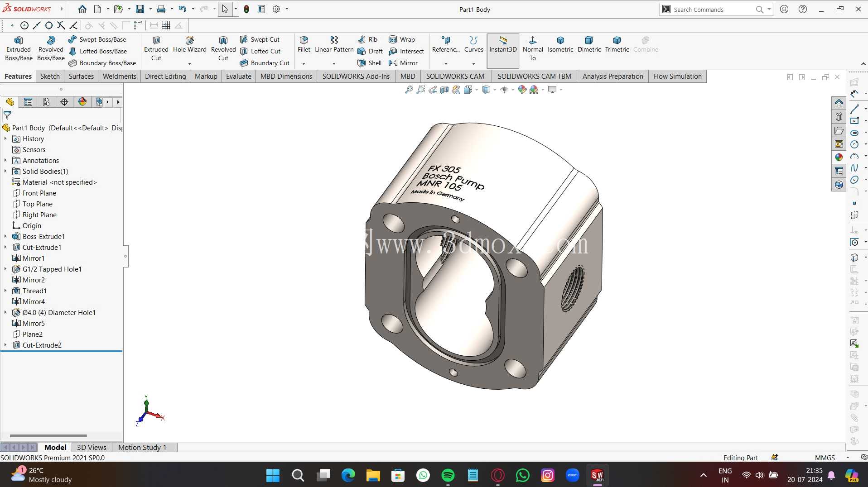Open File Explorer from the taskbar
The width and height of the screenshot is (868, 487).
tap(373, 475)
